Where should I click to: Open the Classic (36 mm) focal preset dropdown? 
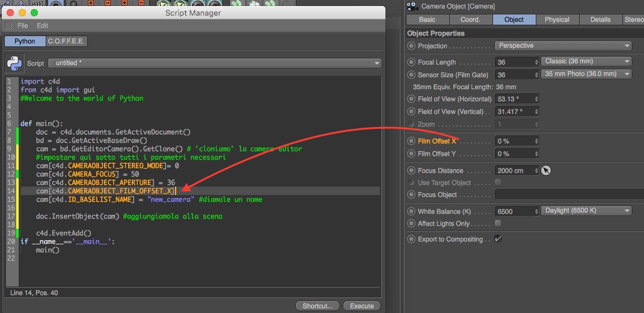coord(586,61)
